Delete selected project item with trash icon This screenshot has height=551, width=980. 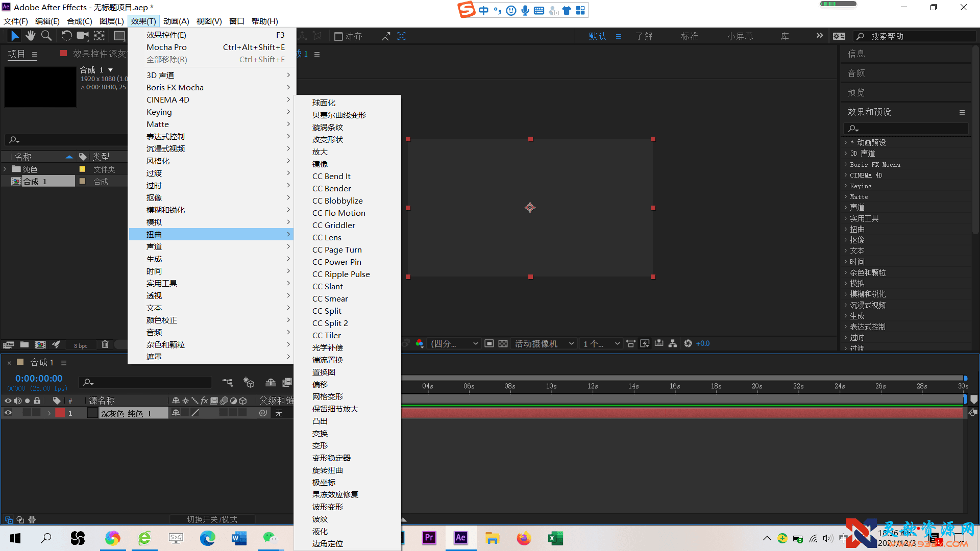105,345
